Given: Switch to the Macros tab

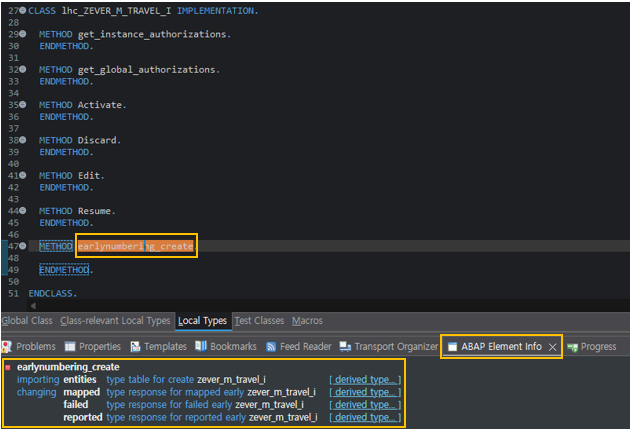Looking at the screenshot, I should [x=307, y=321].
